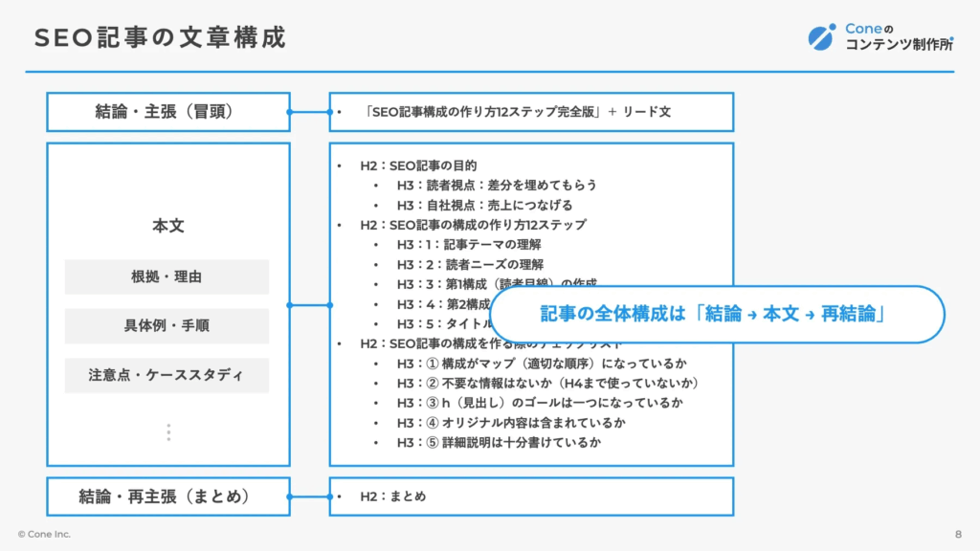Click "H3：④ オリジナル内容は含まれているか"
Image resolution: width=980 pixels, height=551 pixels.
click(x=511, y=423)
